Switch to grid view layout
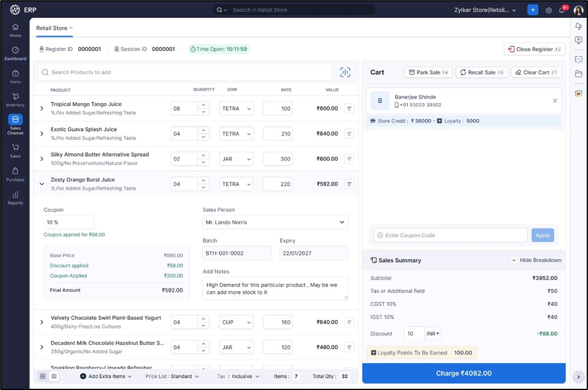Viewport: 588px width, 390px height. click(x=43, y=376)
